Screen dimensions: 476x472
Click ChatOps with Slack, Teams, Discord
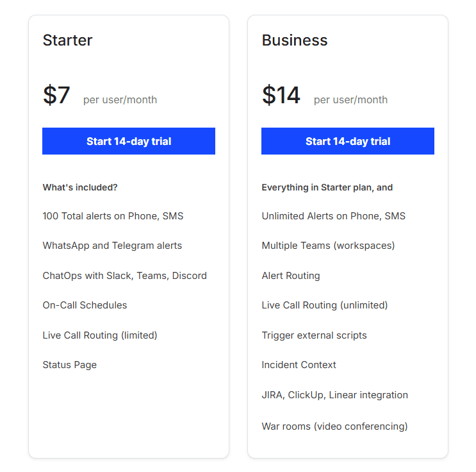(124, 276)
